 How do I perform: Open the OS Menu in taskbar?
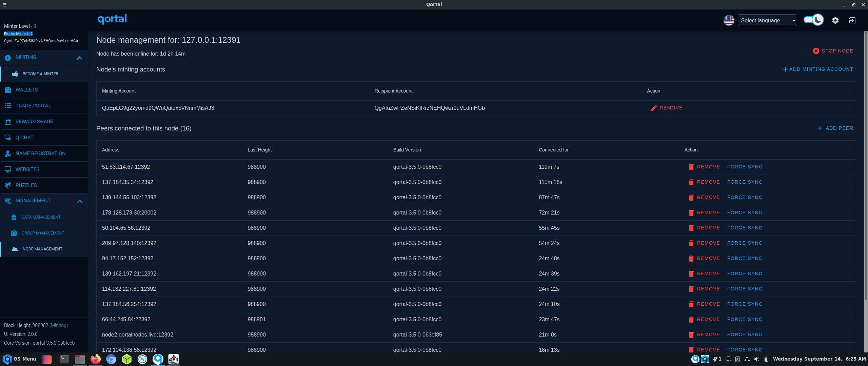pos(20,359)
